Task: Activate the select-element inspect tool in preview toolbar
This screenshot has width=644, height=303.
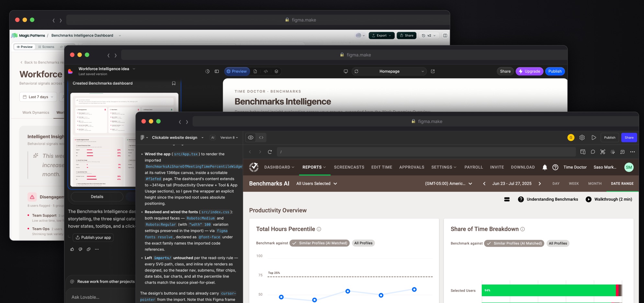Action: tap(603, 152)
